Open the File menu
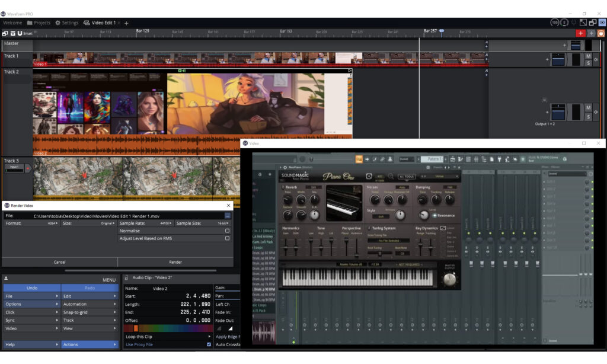 tap(32, 296)
